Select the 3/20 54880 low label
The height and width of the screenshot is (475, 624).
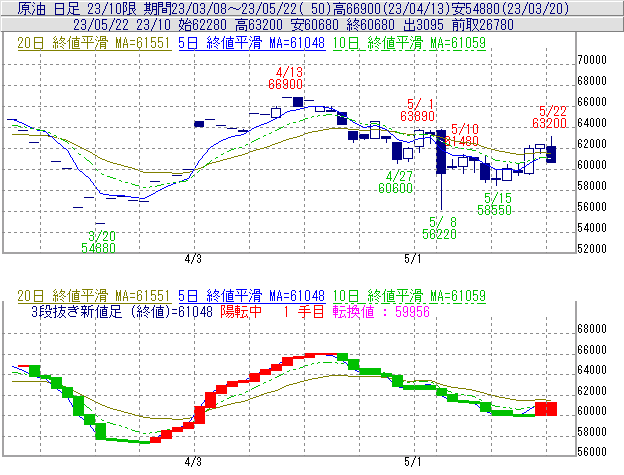tap(98, 242)
